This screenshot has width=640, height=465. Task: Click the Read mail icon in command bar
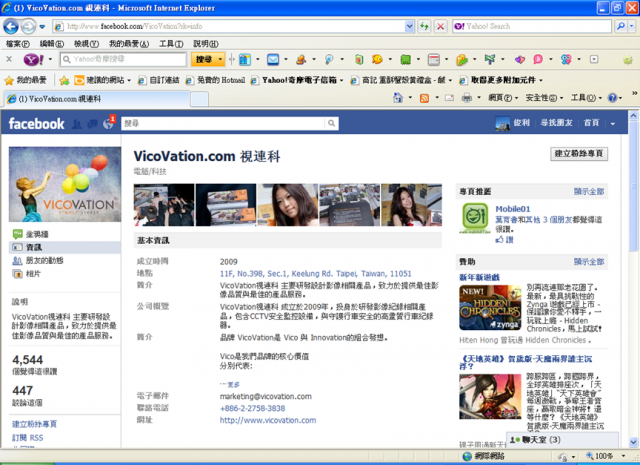click(449, 98)
